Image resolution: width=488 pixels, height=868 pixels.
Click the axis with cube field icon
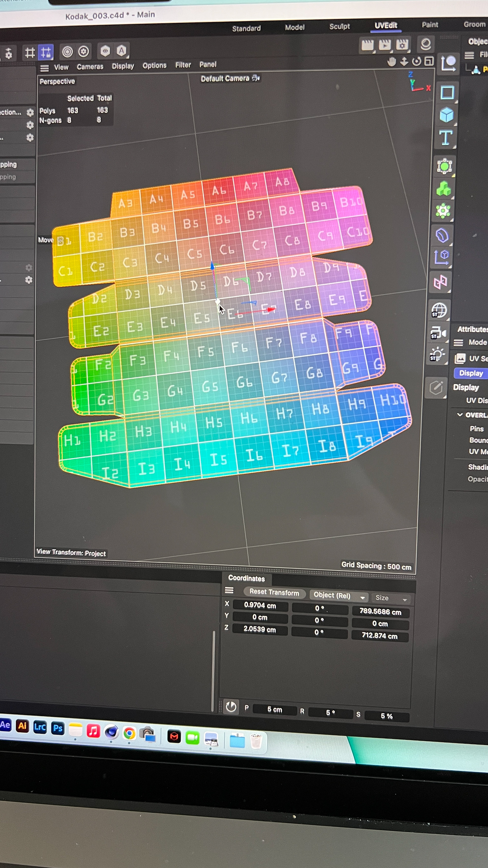(441, 257)
